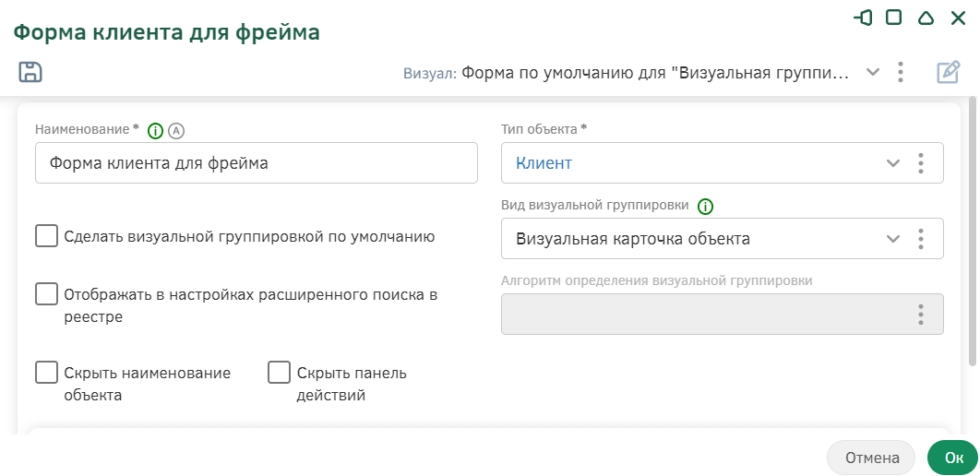The width and height of the screenshot is (980, 476).
Task: Click the Отмена button
Action: pos(871,458)
